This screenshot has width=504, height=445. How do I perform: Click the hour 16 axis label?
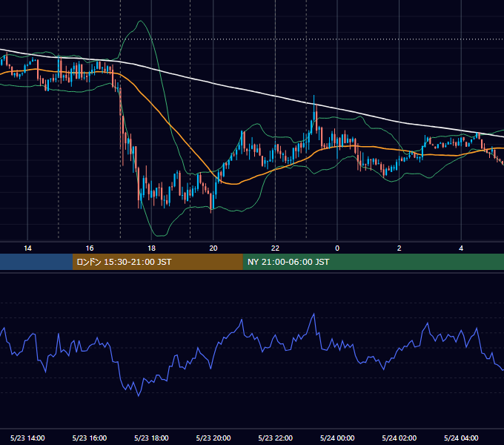pos(90,248)
